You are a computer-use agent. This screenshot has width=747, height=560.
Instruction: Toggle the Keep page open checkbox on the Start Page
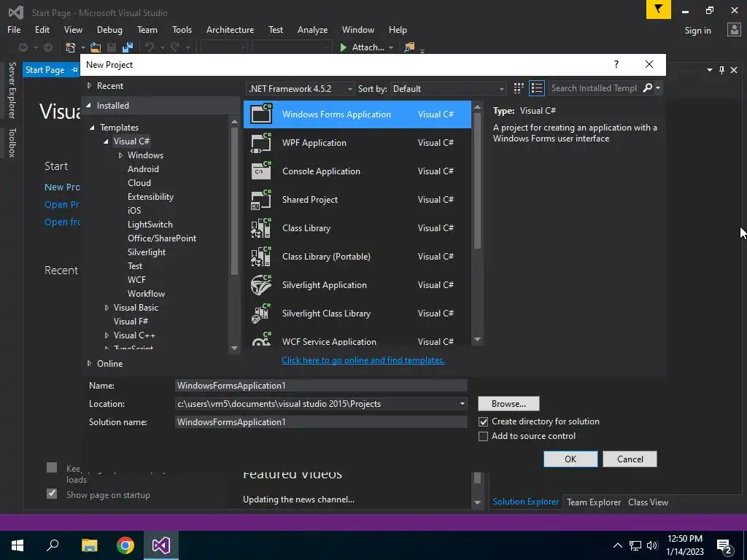tap(52, 467)
